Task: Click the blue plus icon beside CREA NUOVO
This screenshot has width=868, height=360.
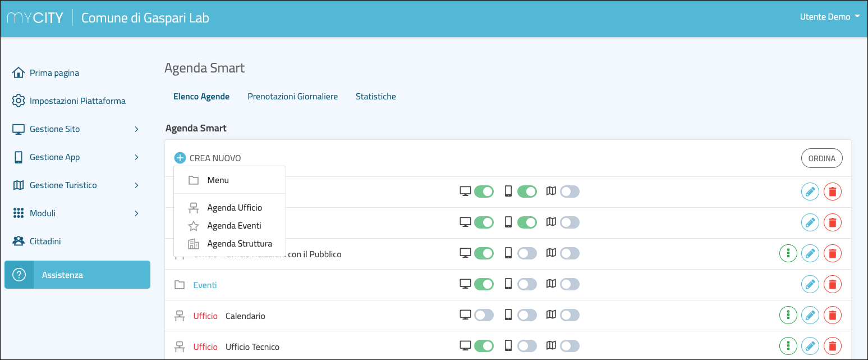Action: click(180, 158)
